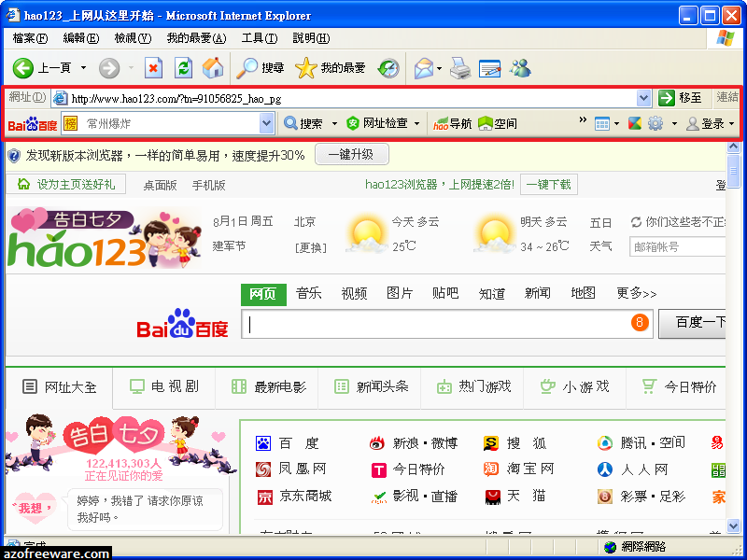This screenshot has width=747, height=560.
Task: Expand the settings gear dropdown arrow
Action: coord(674,124)
